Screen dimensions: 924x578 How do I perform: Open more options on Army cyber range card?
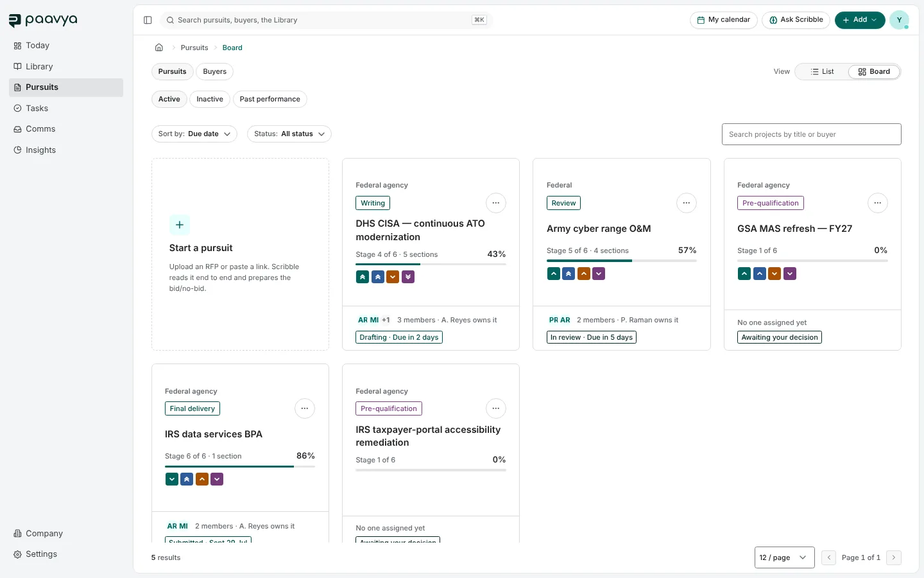pos(687,203)
